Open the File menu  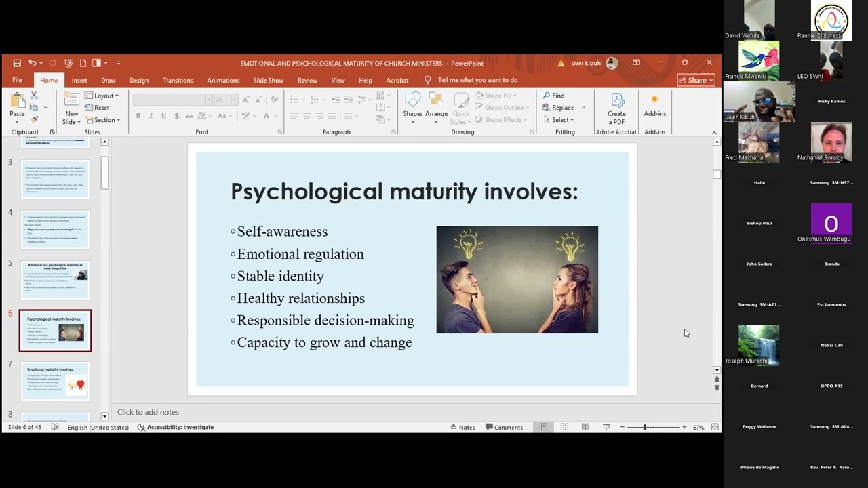(17, 80)
